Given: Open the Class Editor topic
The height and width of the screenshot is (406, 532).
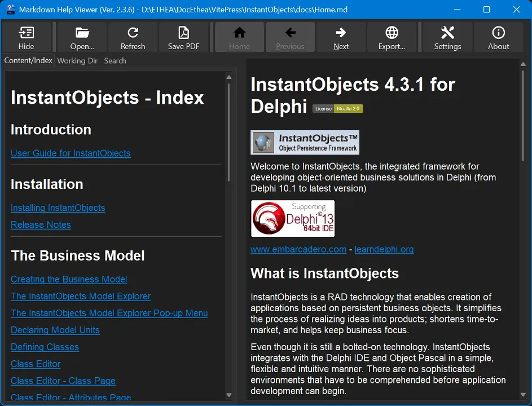Looking at the screenshot, I should coord(36,364).
